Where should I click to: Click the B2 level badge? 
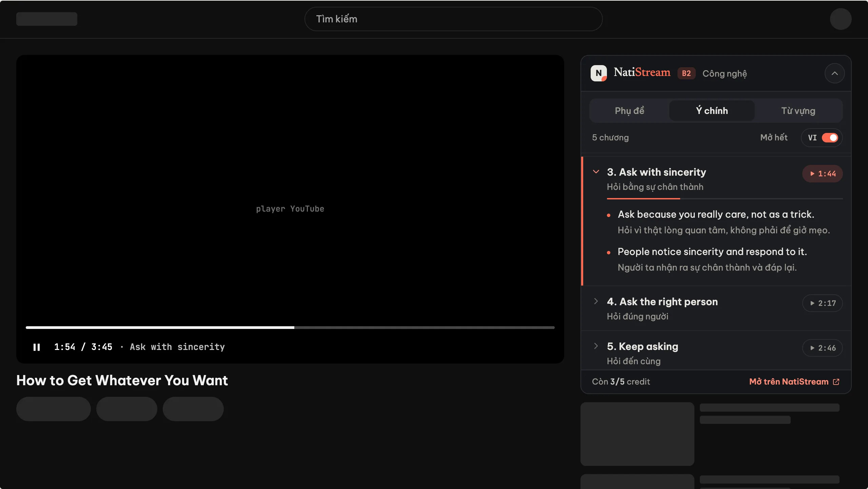[686, 73]
